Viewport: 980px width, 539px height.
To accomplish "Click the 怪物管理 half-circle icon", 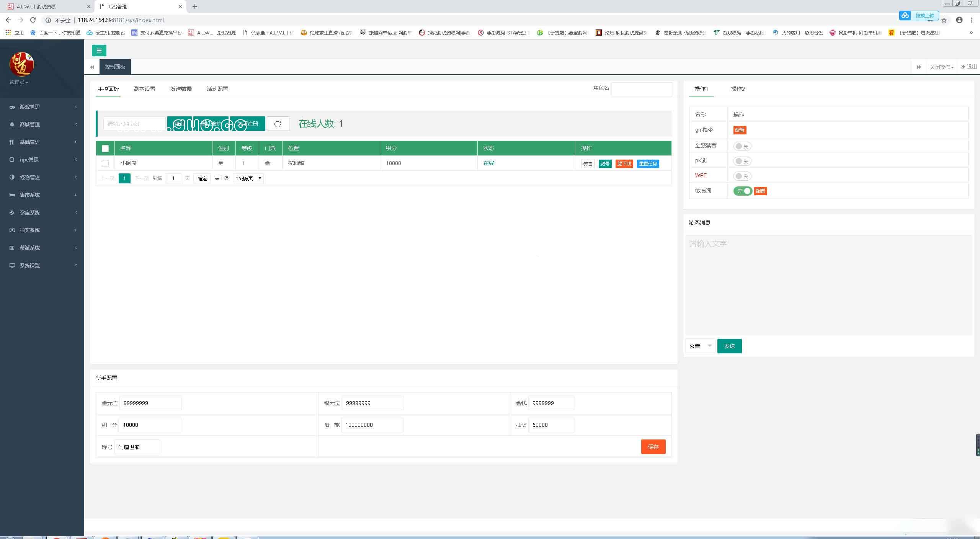I will tap(12, 178).
